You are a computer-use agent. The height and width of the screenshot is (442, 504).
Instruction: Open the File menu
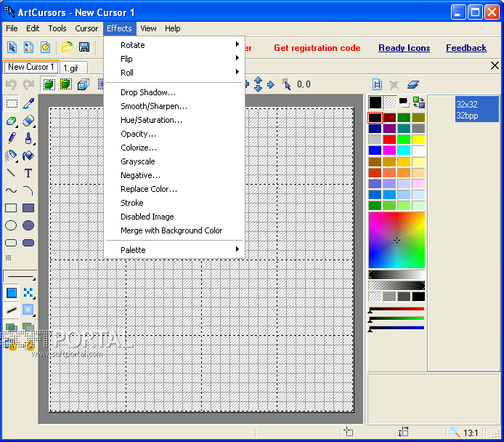point(12,28)
